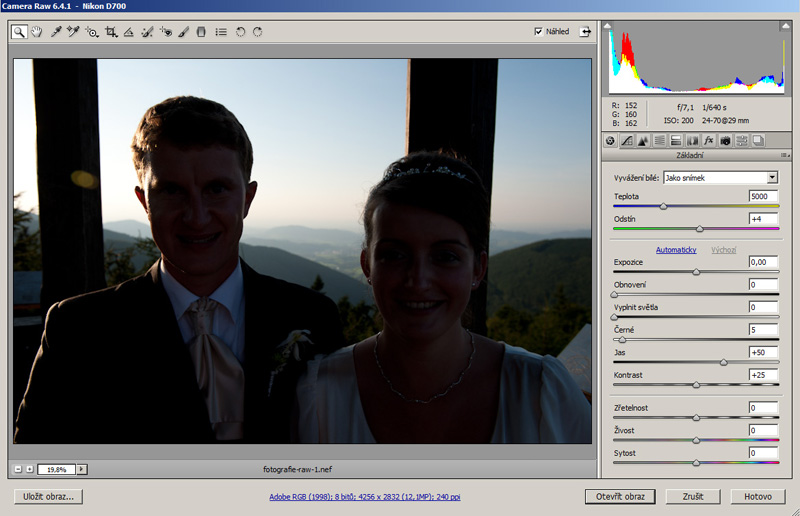Click the Teplota value input field

(x=763, y=196)
